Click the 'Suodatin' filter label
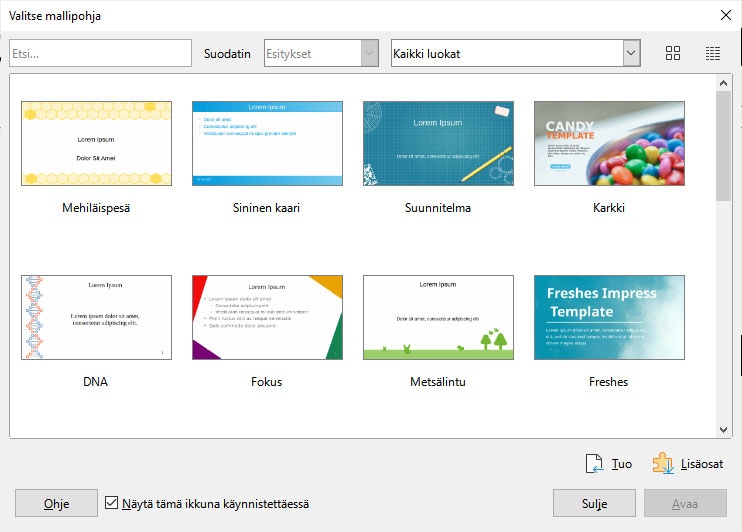Viewport: 742px width, 532px height. pos(227,53)
